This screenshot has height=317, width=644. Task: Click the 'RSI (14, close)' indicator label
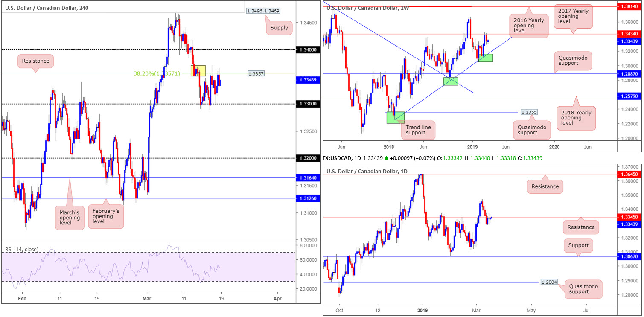pyautogui.click(x=22, y=249)
